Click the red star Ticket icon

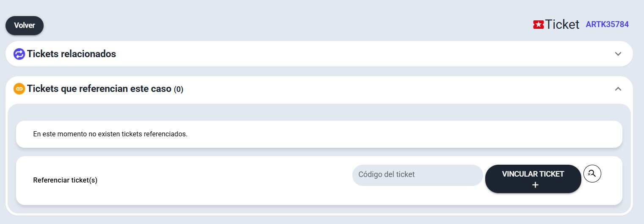[x=538, y=25]
